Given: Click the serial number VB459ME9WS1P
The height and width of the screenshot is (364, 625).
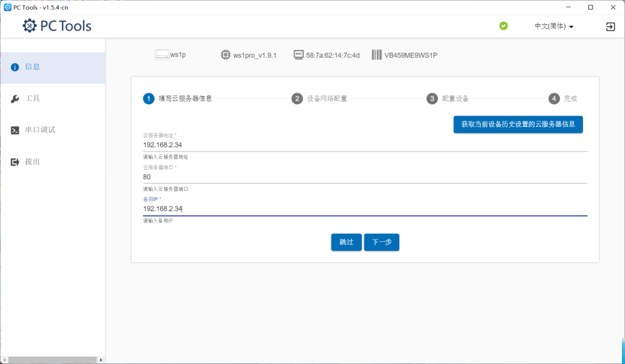Looking at the screenshot, I should [411, 55].
